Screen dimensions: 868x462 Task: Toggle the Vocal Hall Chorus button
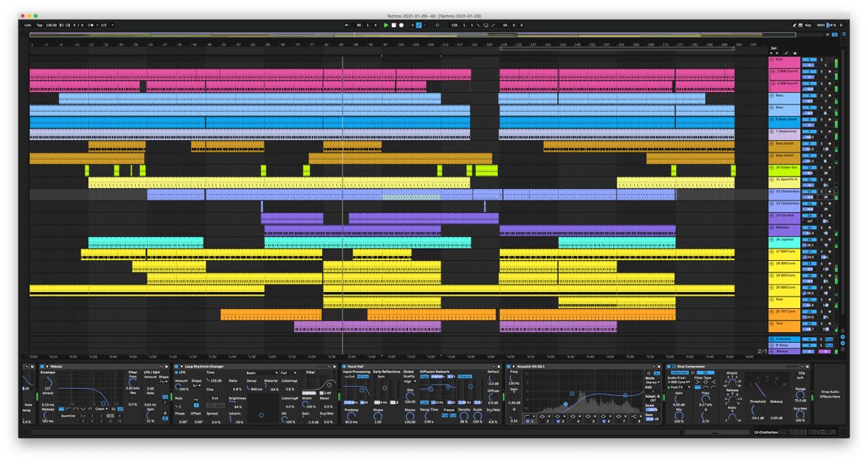465,377
